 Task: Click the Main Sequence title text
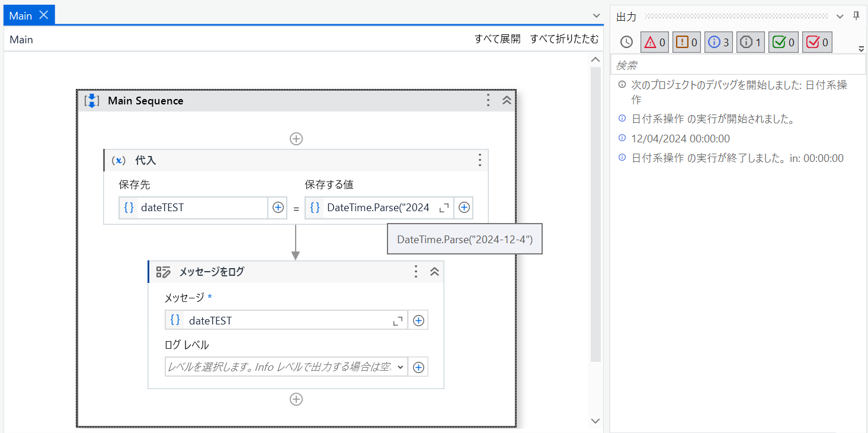146,101
